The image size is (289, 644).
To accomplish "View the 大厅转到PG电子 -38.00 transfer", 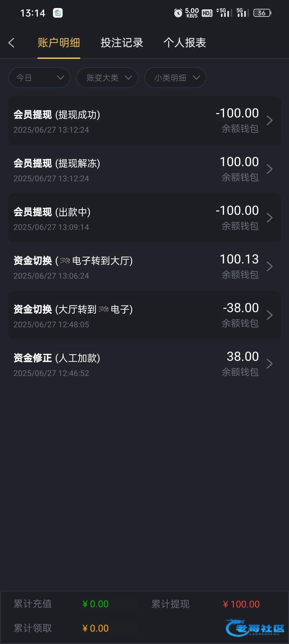I will pyautogui.click(x=144, y=315).
